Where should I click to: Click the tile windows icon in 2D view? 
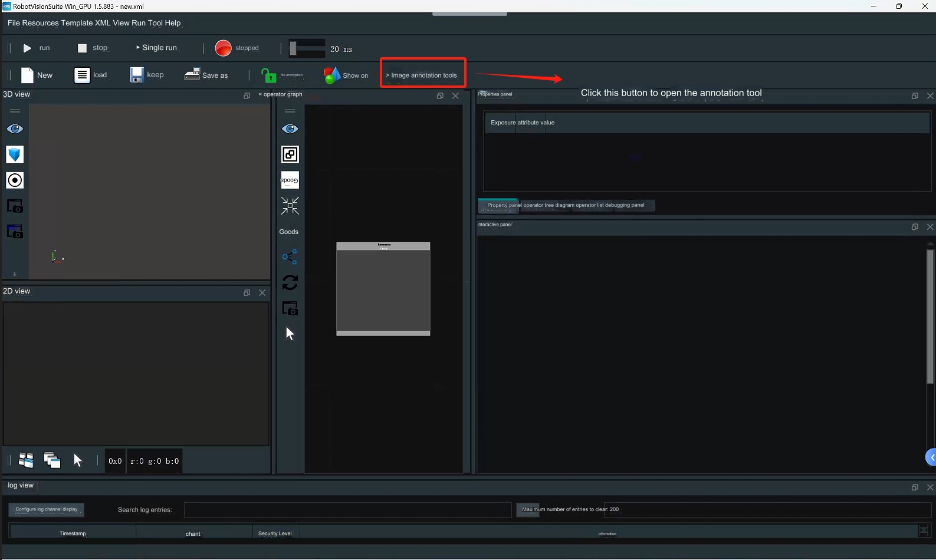27,460
